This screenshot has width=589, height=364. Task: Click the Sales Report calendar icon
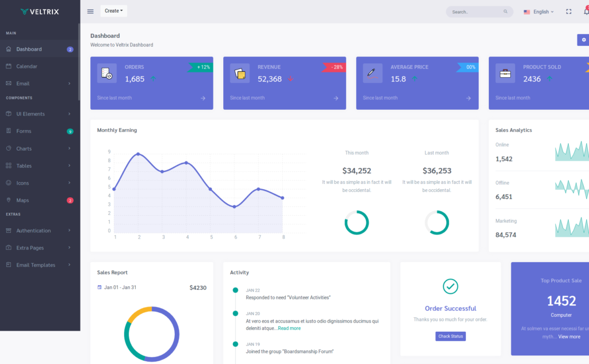coord(100,288)
